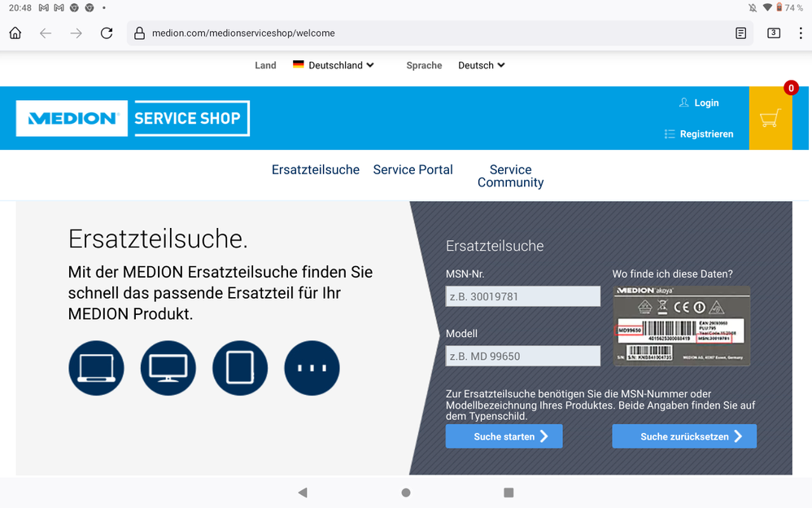Select the monitor/TV category icon
The height and width of the screenshot is (508, 812).
pos(168,368)
